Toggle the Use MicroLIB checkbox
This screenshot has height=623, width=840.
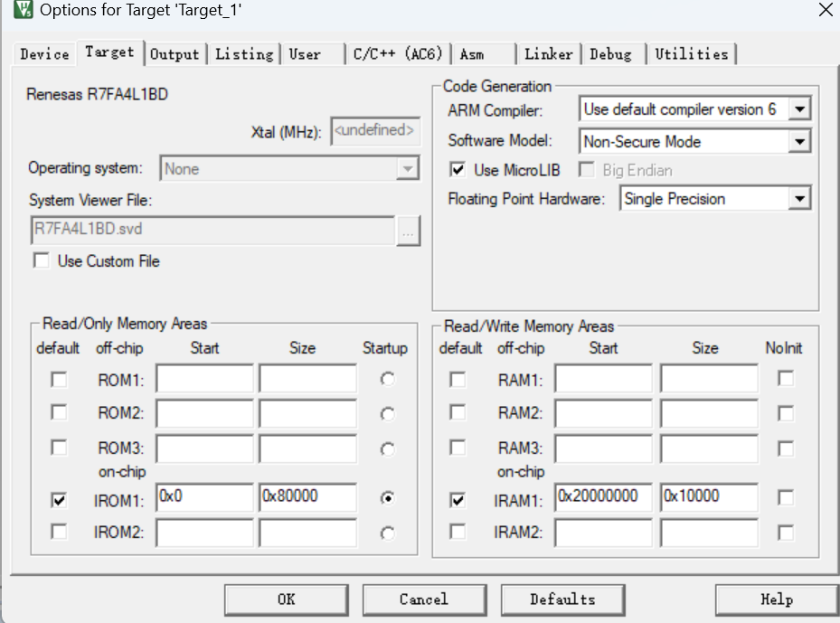pos(458,170)
